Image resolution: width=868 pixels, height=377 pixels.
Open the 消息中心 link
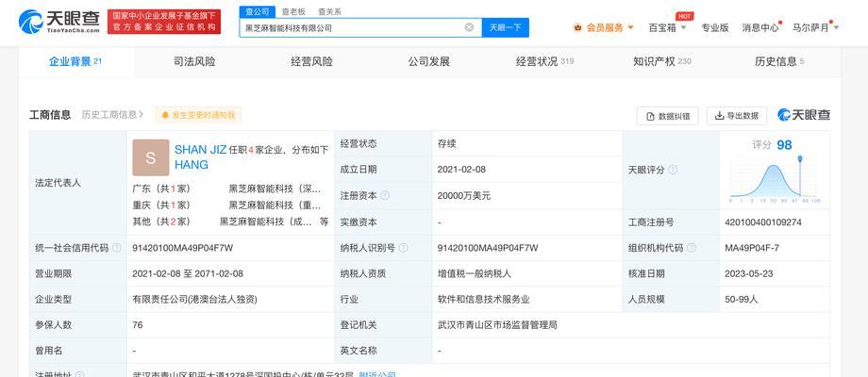pyautogui.click(x=760, y=27)
